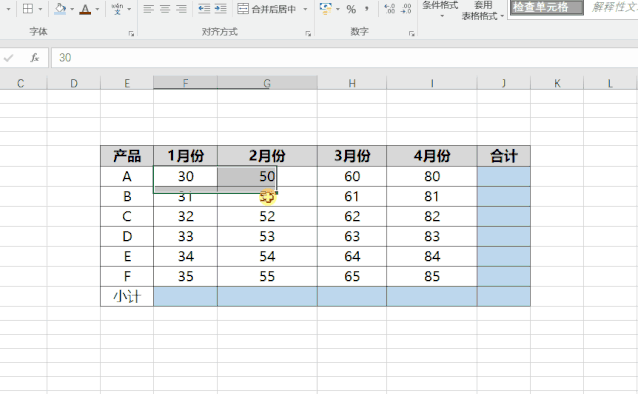Select the column H header
The width and height of the screenshot is (638, 394).
click(352, 83)
